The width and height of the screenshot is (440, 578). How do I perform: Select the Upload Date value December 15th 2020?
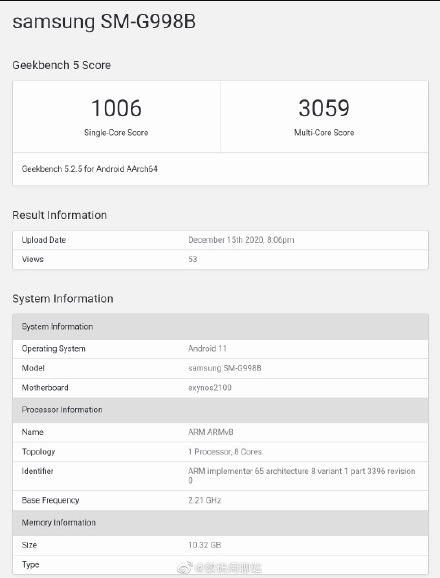(x=241, y=240)
